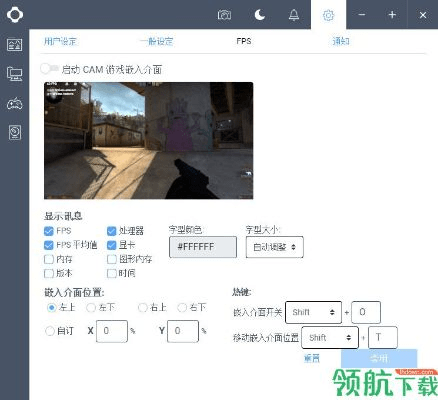The image size is (438, 400).
Task: Open the screenshot camera icon
Action: coord(224,15)
